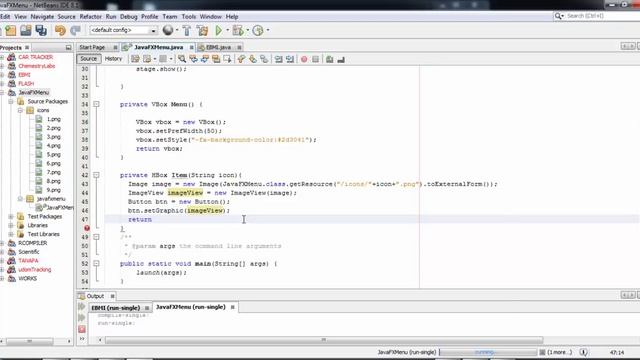The width and height of the screenshot is (640, 360).
Task: Open the Profile project dropdown arrow
Action: pyautogui.click(x=268, y=30)
